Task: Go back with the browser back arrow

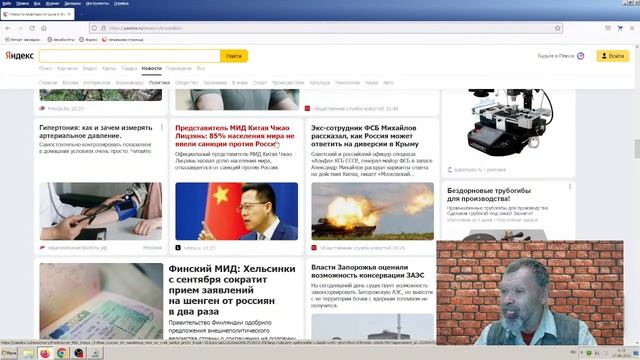Action: [x=8, y=28]
